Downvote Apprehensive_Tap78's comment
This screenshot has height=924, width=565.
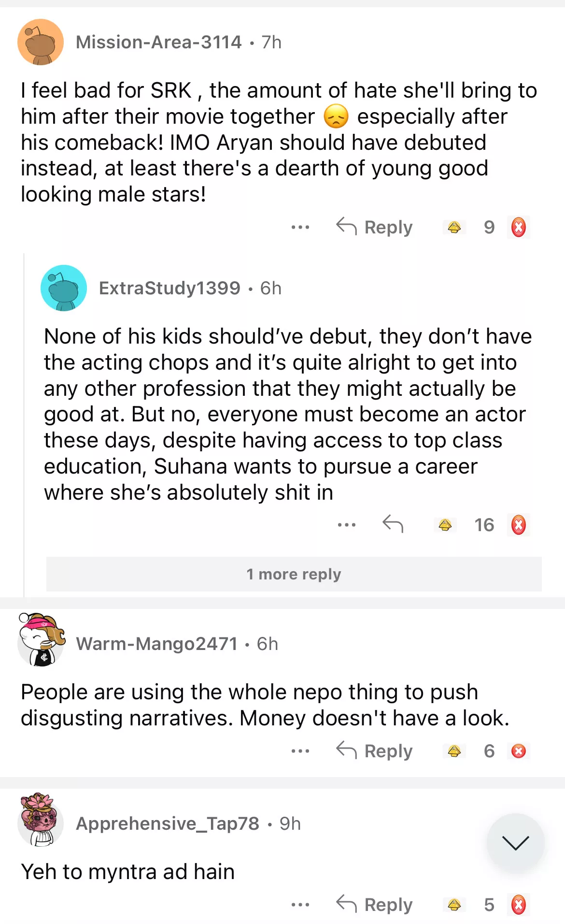[519, 905]
